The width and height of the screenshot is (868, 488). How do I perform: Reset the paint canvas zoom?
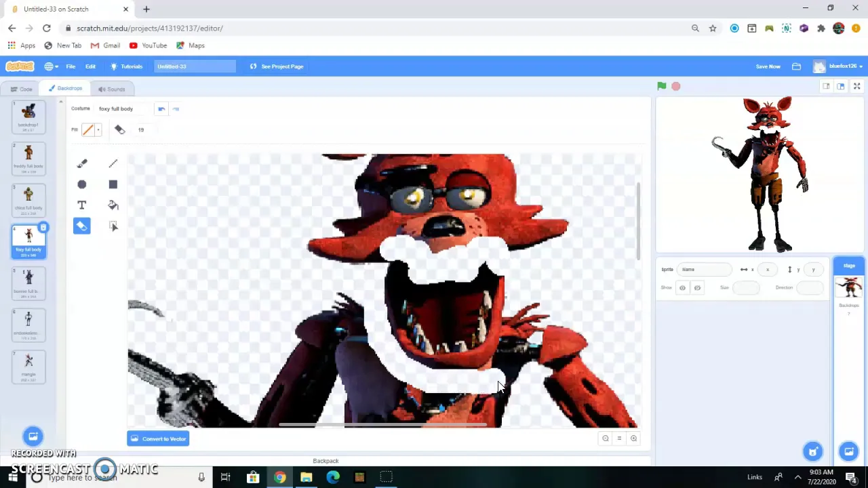tap(619, 439)
